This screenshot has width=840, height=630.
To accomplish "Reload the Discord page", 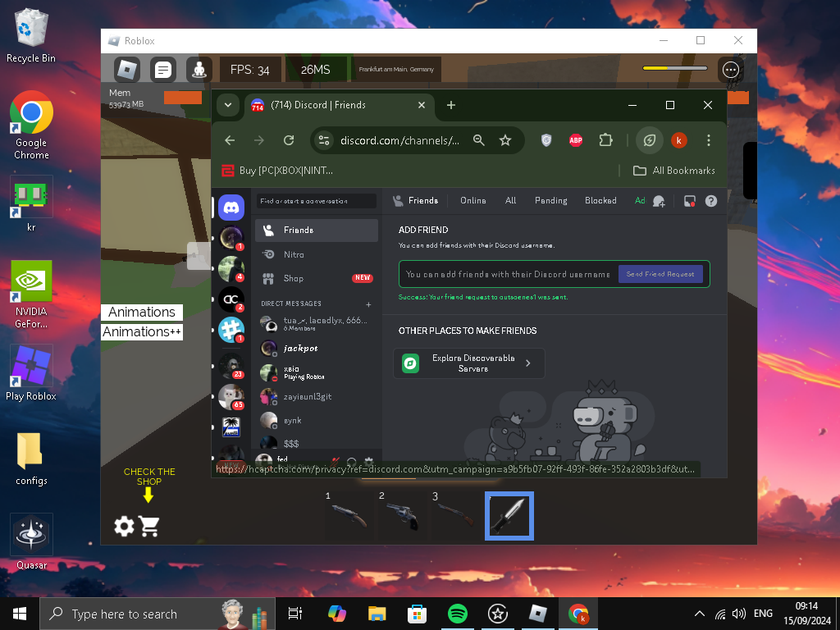I will click(289, 140).
